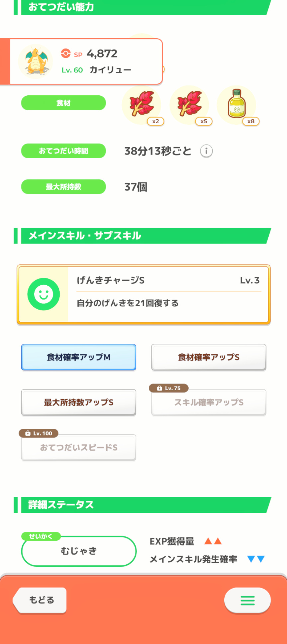This screenshot has width=287, height=644.
Task: Open the helping time info icon
Action: click(206, 151)
